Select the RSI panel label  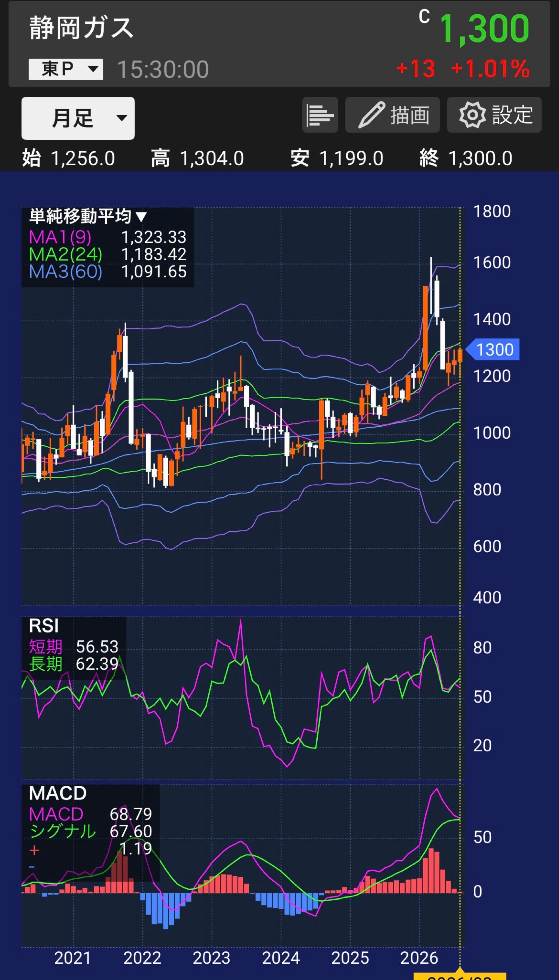[x=44, y=626]
